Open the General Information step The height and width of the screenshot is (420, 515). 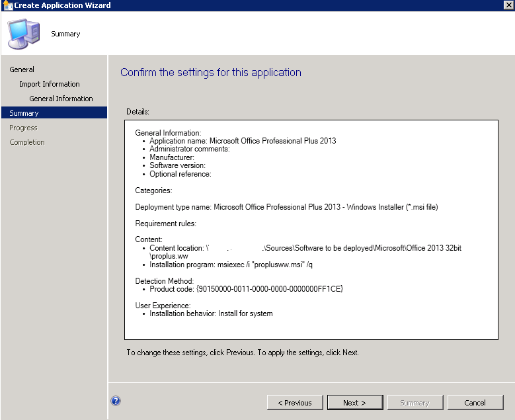[61, 99]
